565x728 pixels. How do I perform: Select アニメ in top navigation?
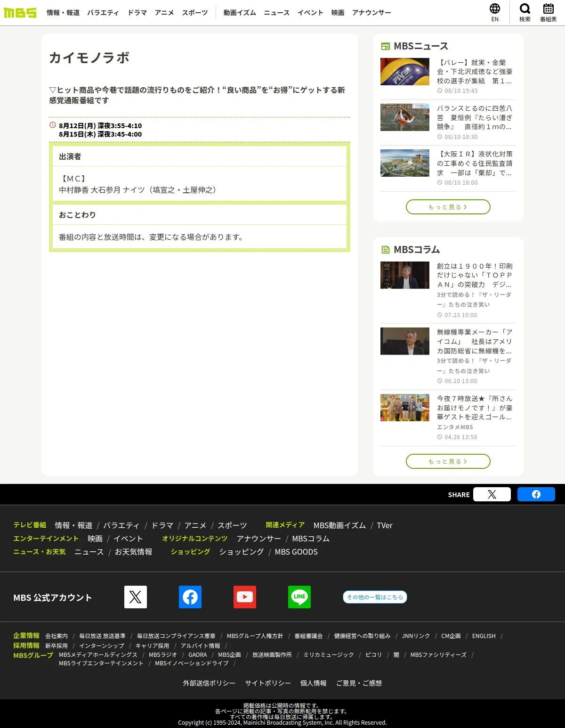coord(164,13)
